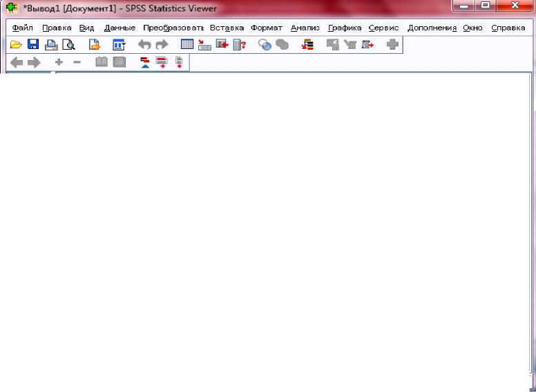Click the Demote right arrow icon
Image resolution: width=536 pixels, height=392 pixels.
pyautogui.click(x=33, y=63)
